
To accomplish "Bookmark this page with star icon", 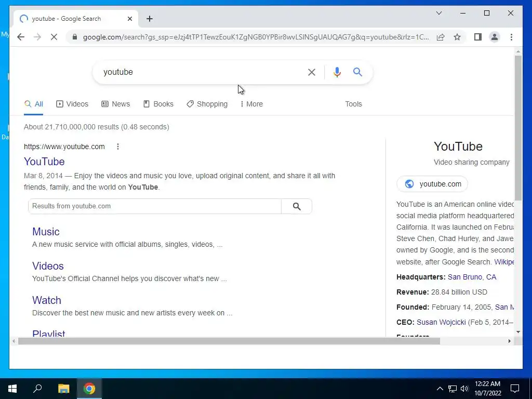I will coord(457,37).
